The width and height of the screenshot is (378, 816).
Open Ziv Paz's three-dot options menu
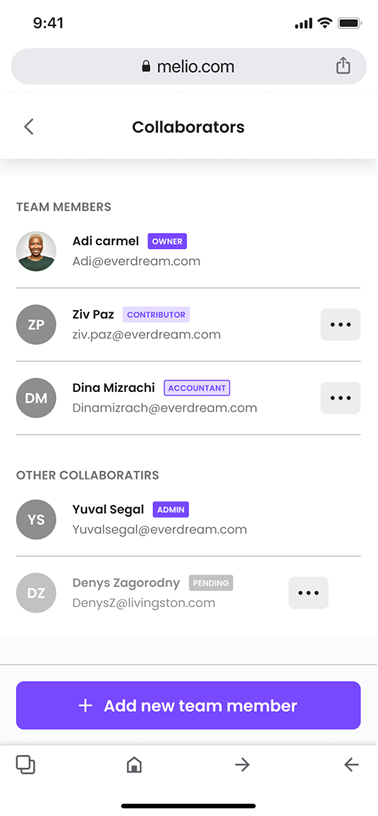pos(341,325)
